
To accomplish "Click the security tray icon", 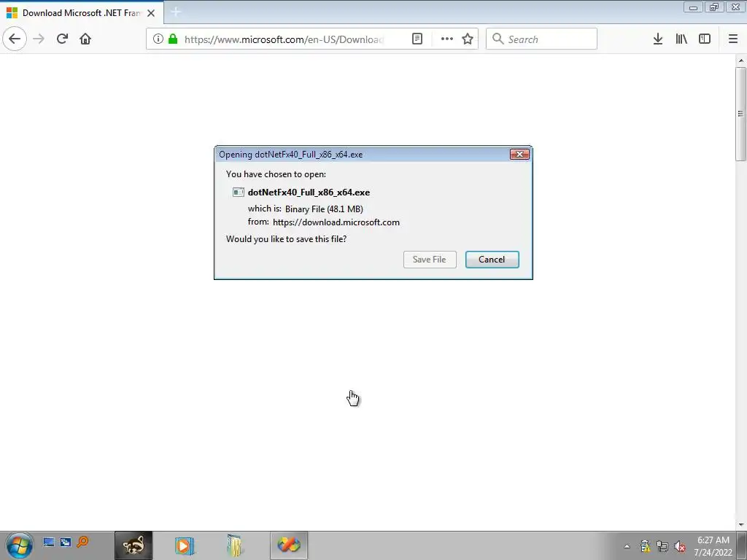I will click(x=645, y=546).
